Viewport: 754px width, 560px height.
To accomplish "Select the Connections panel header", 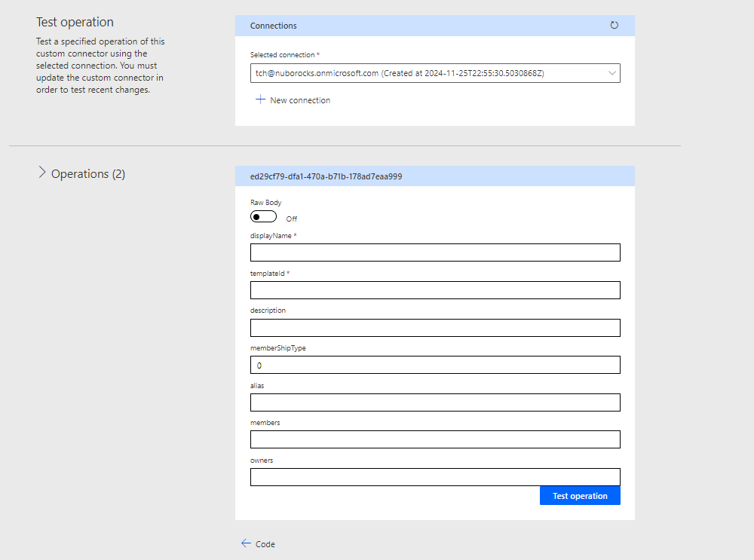I will pyautogui.click(x=273, y=25).
